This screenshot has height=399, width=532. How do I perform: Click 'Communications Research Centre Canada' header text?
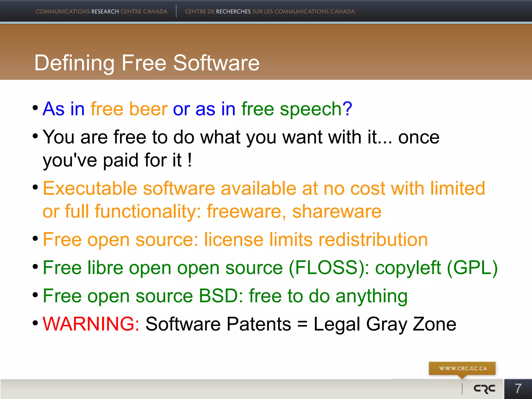tap(101, 11)
